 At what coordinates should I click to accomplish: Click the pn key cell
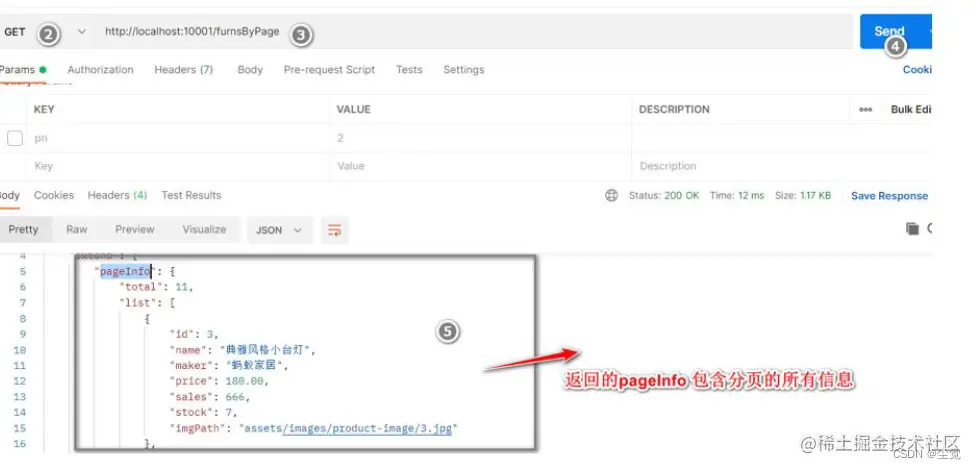178,138
